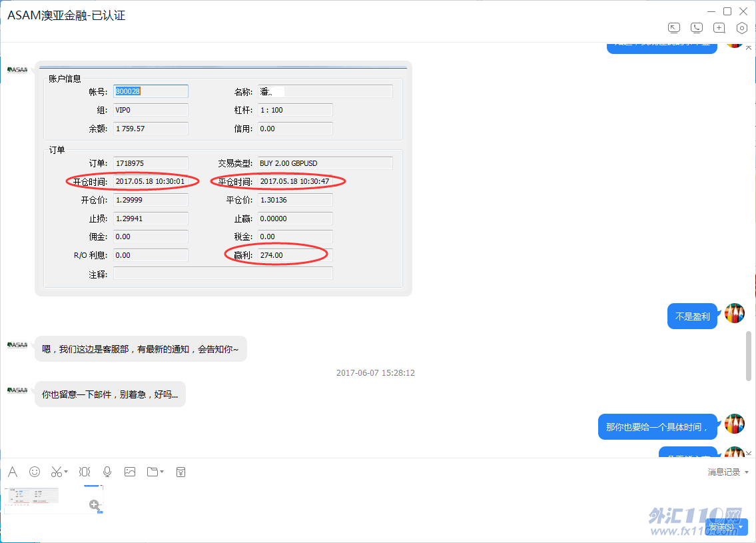Screen dimensions: 756x543
Task: Close the chat window
Action: tap(743, 11)
